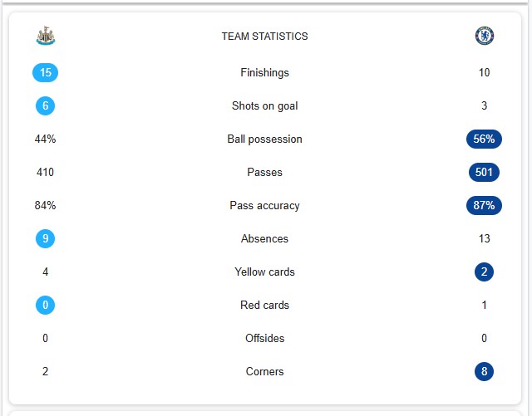Click the Newcastle United crest icon
The width and height of the screenshot is (532, 416).
46,36
